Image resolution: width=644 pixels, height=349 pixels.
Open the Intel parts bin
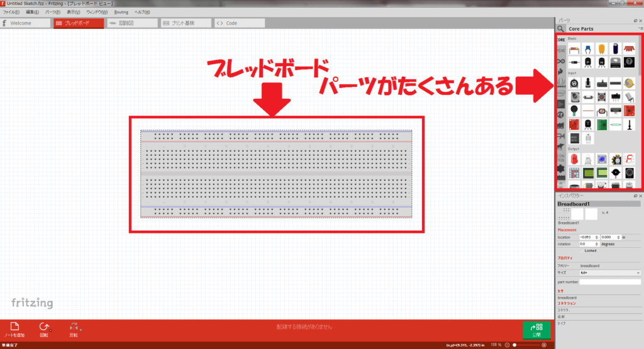tap(561, 93)
